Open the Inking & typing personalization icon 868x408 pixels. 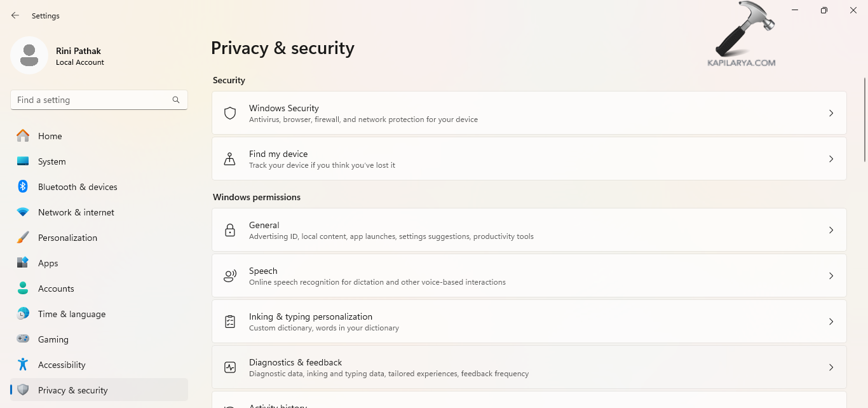click(x=229, y=321)
